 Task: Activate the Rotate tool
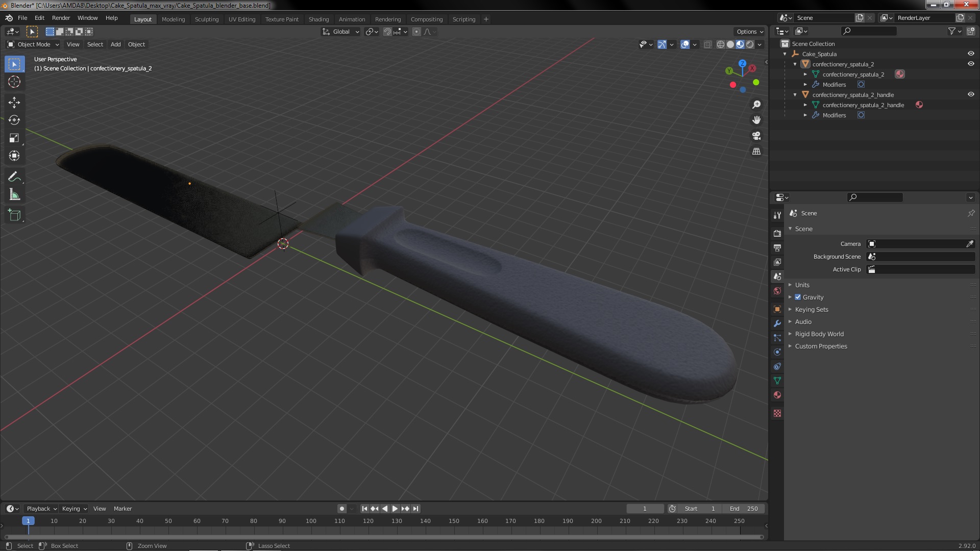14,120
